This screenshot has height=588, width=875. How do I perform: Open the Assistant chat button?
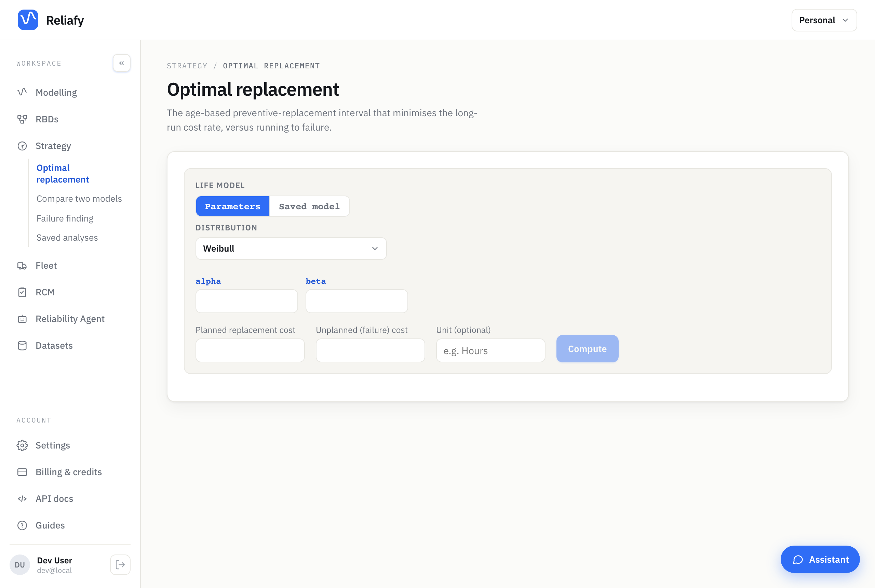[x=820, y=559]
